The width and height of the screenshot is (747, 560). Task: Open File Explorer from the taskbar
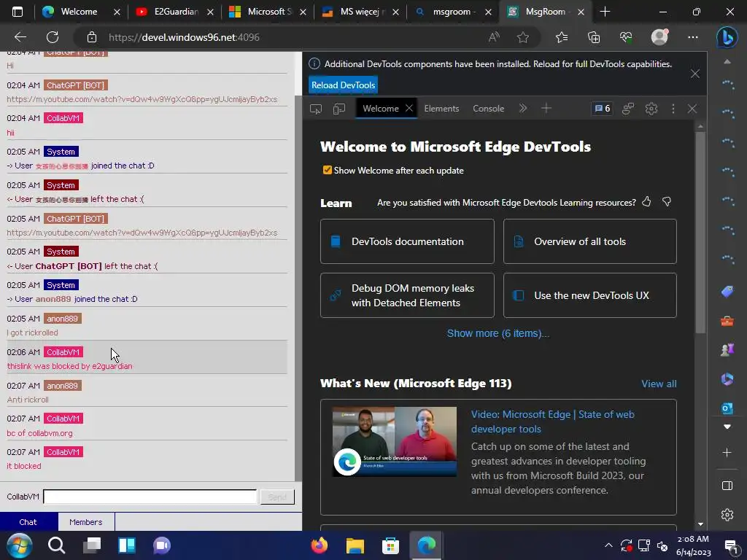(x=355, y=545)
